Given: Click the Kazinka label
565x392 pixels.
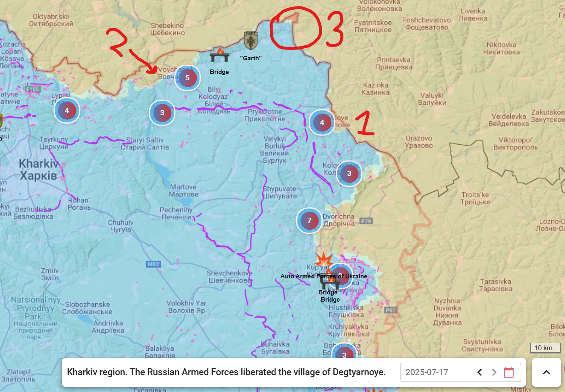Looking at the screenshot, I should click(x=375, y=89).
